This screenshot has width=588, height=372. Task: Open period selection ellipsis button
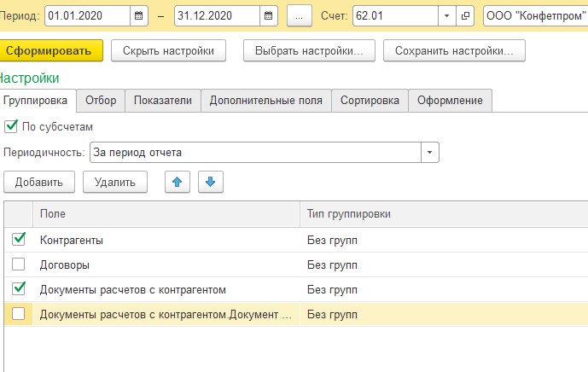(x=300, y=15)
